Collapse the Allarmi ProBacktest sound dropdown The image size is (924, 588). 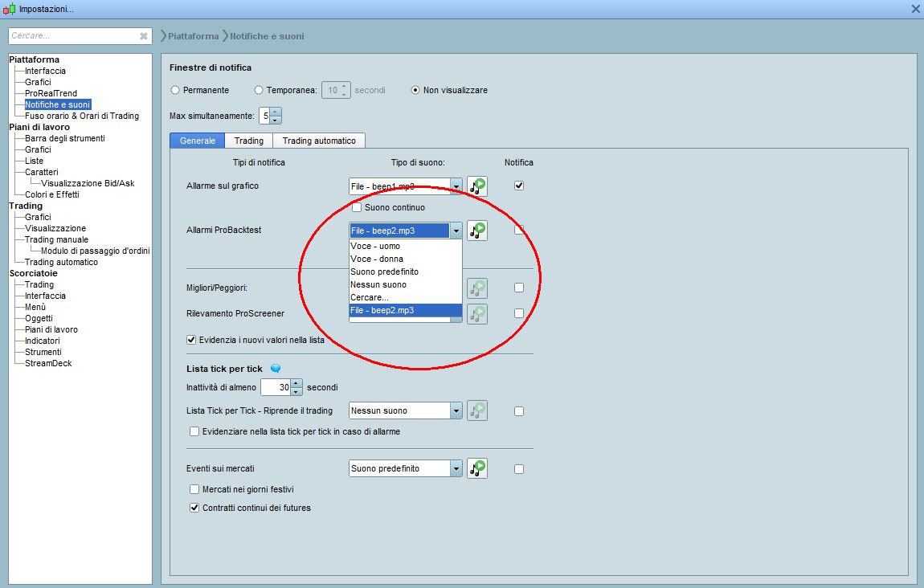pyautogui.click(x=456, y=231)
